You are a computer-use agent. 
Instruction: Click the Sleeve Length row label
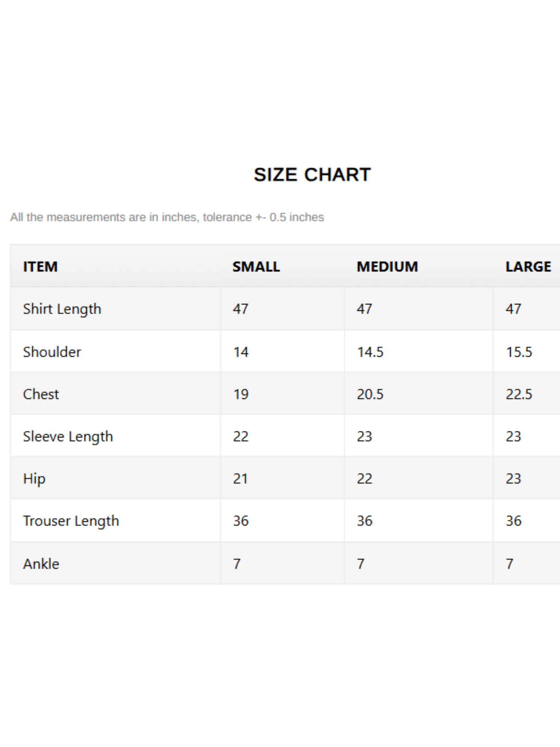click(68, 436)
